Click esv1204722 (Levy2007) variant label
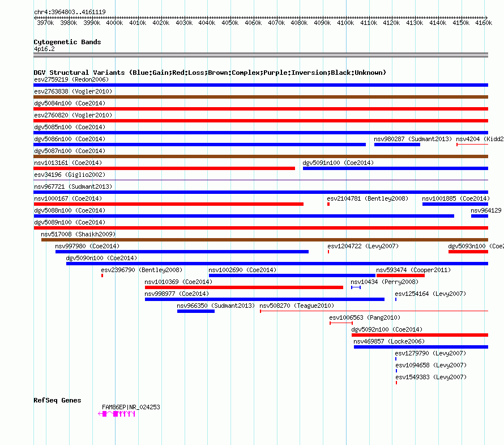This screenshot has width=504, height=445. click(x=363, y=246)
